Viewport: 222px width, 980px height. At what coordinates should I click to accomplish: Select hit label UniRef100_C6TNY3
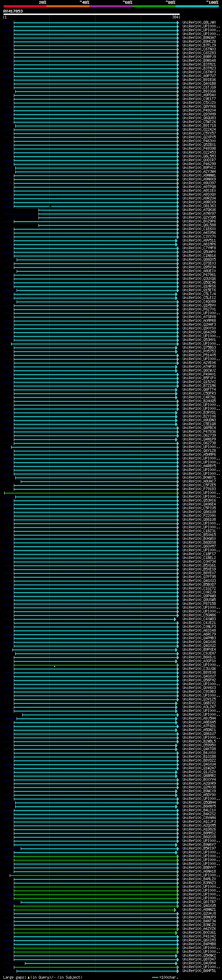coord(199,72)
